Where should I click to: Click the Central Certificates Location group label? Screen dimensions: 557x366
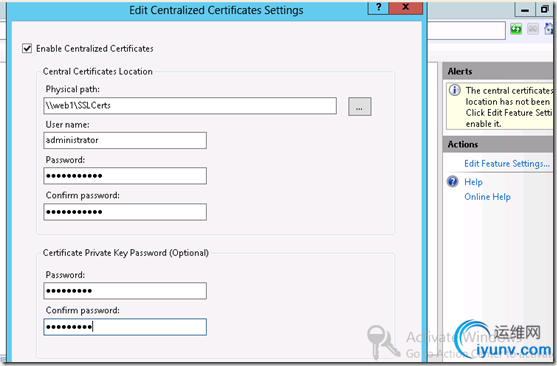click(98, 71)
